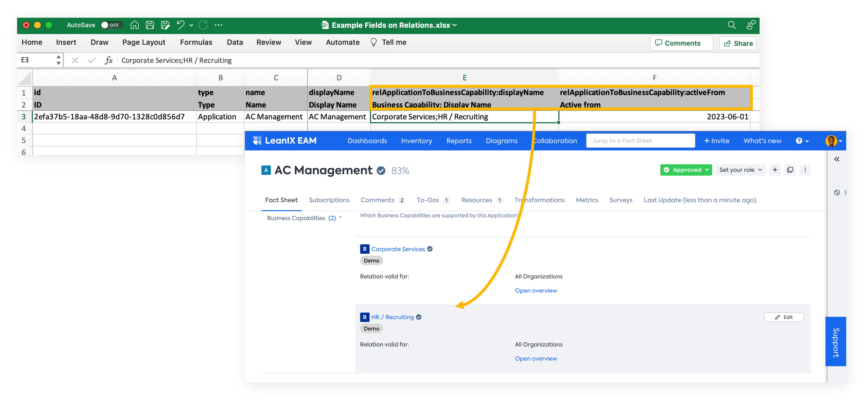Click the share-people icon in Excel title bar
868x404 pixels.
(x=751, y=25)
